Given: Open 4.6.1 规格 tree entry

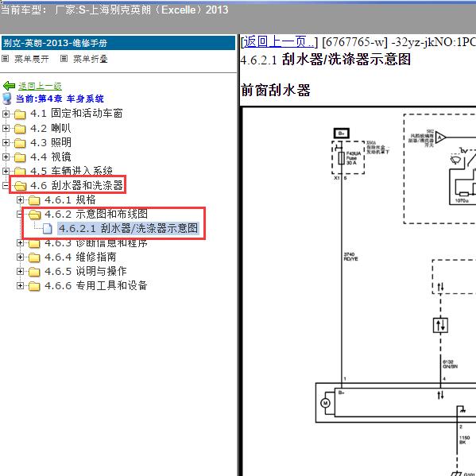Looking at the screenshot, I should (x=70, y=199).
